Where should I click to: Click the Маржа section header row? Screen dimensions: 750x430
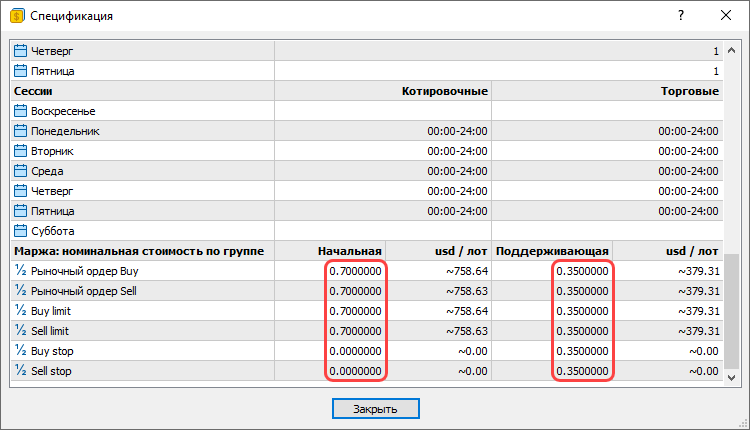[x=140, y=251]
